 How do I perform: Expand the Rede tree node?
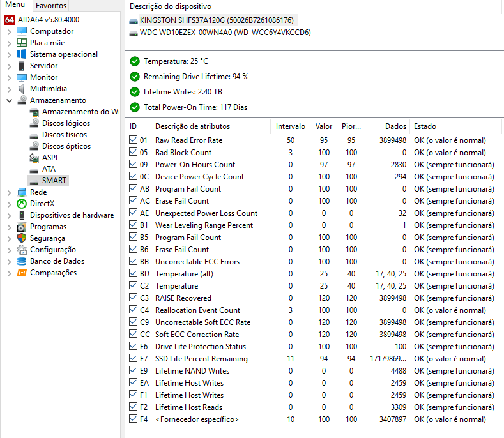tap(10, 193)
